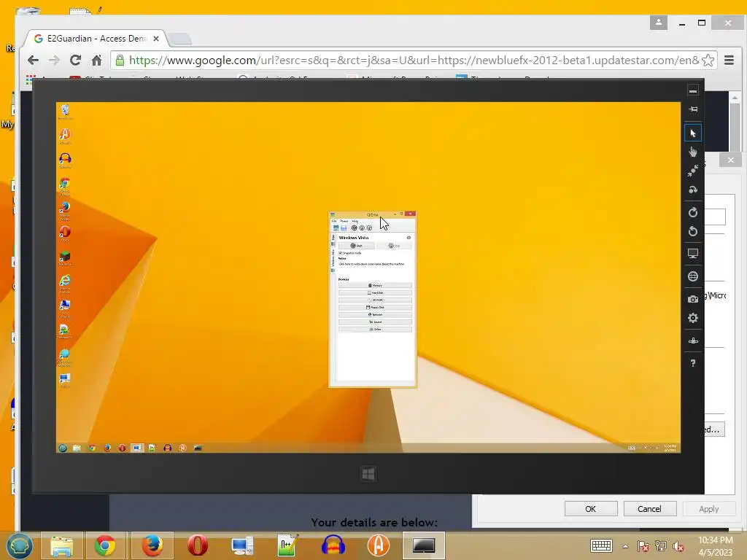Viewport: 747px width, 560px height.
Task: Rotate simulator clockwise using sidebar icon
Action: pos(693,212)
